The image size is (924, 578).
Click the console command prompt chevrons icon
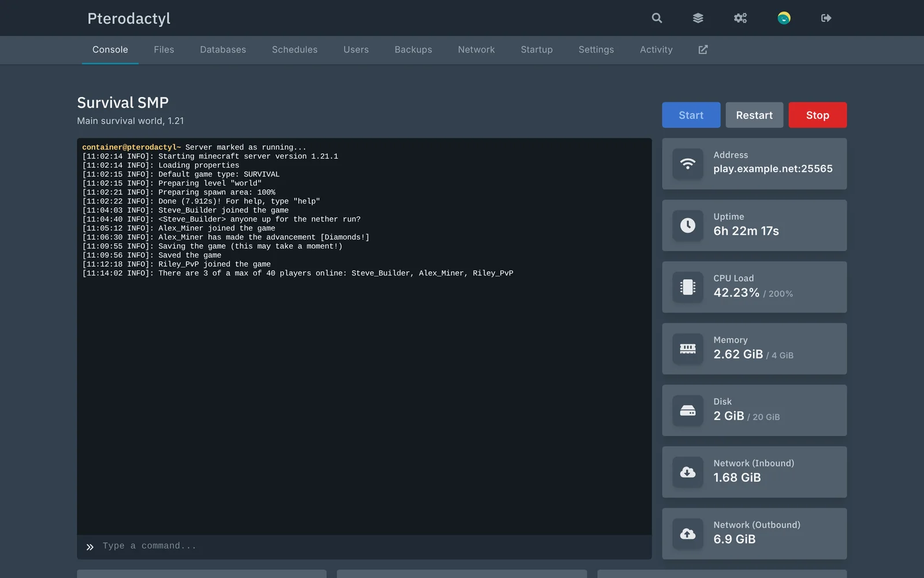pos(90,547)
